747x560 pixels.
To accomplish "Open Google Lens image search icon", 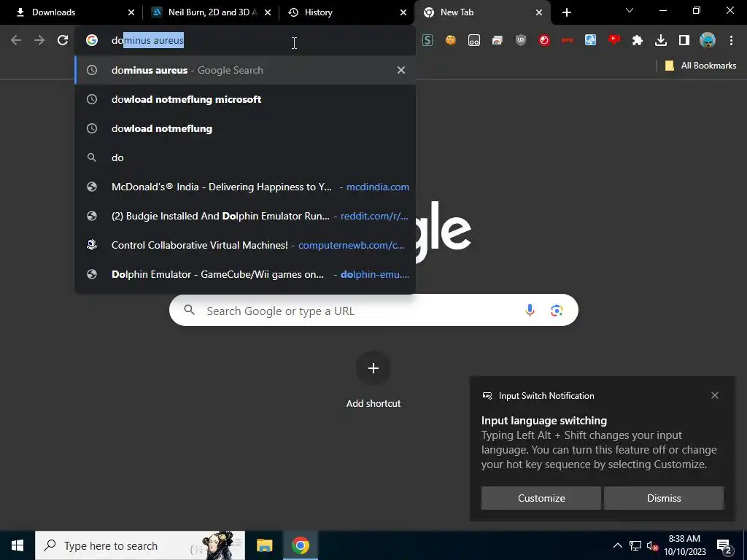I will click(557, 311).
